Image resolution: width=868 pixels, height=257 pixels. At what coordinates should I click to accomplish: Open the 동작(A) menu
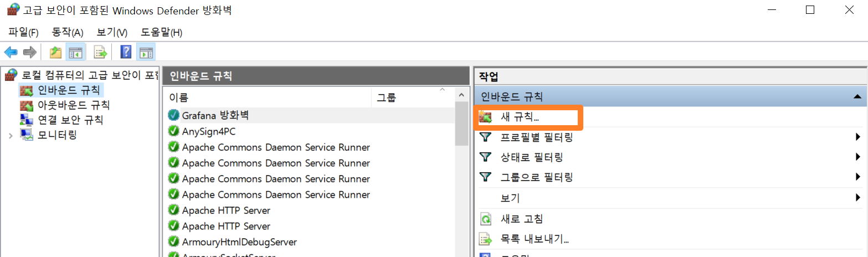(x=67, y=33)
